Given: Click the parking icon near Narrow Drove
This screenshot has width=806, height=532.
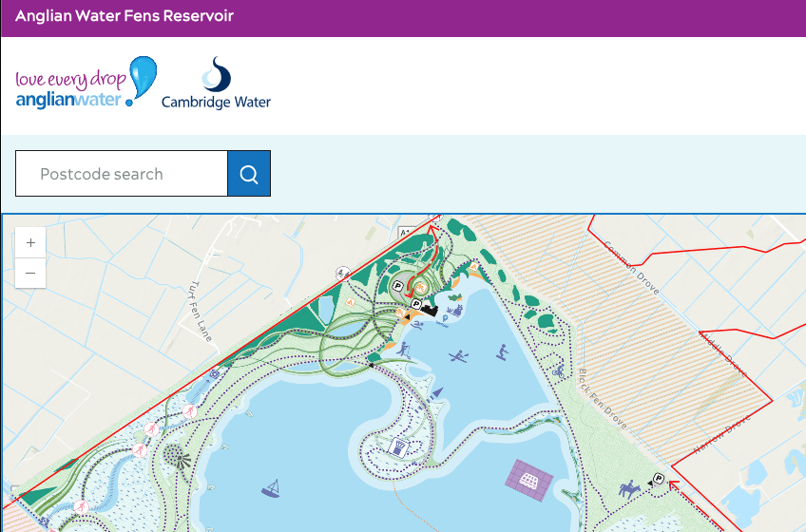Looking at the screenshot, I should (659, 479).
